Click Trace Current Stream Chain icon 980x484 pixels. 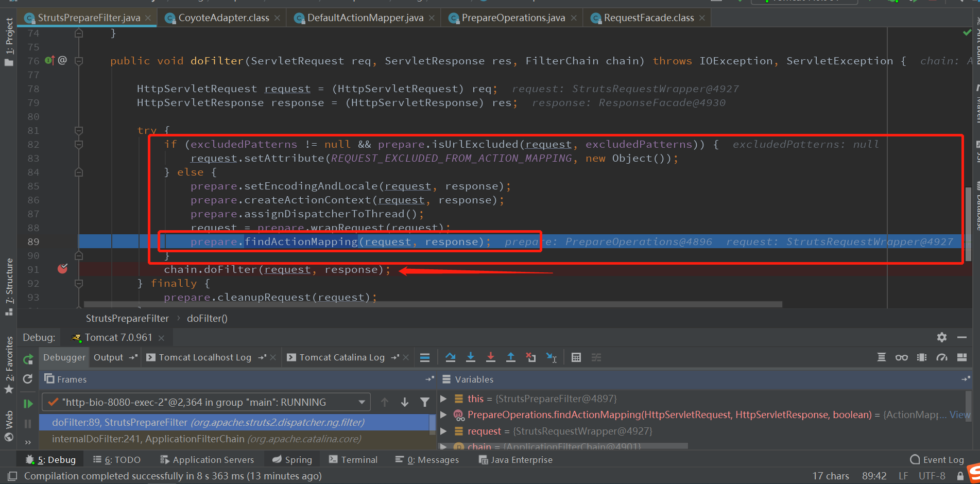tap(596, 357)
